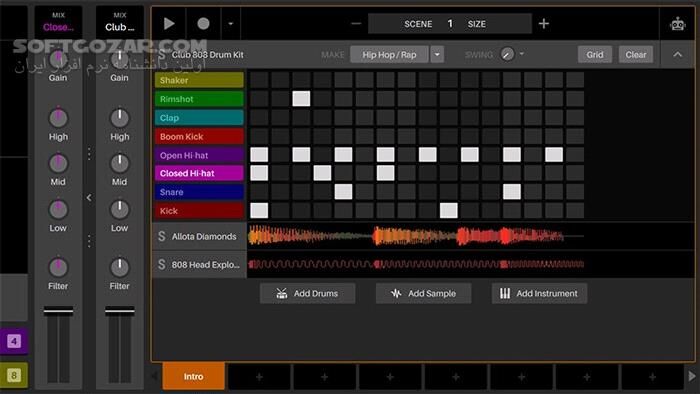Collapse the drum kit panel with the chevron
This screenshot has height=394, width=700.
[677, 54]
